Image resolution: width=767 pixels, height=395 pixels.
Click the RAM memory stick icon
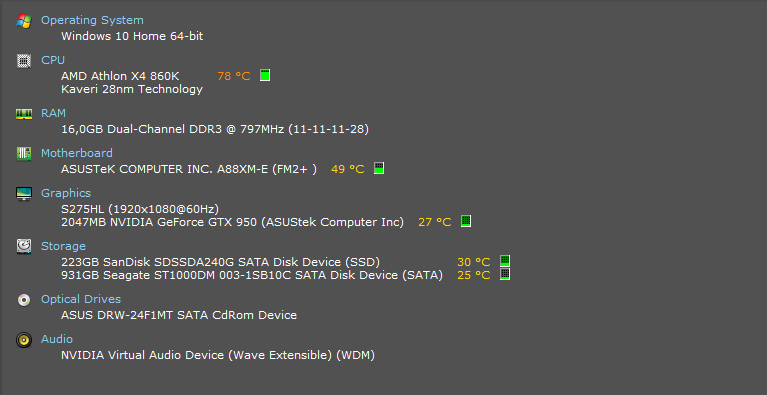pyautogui.click(x=23, y=114)
